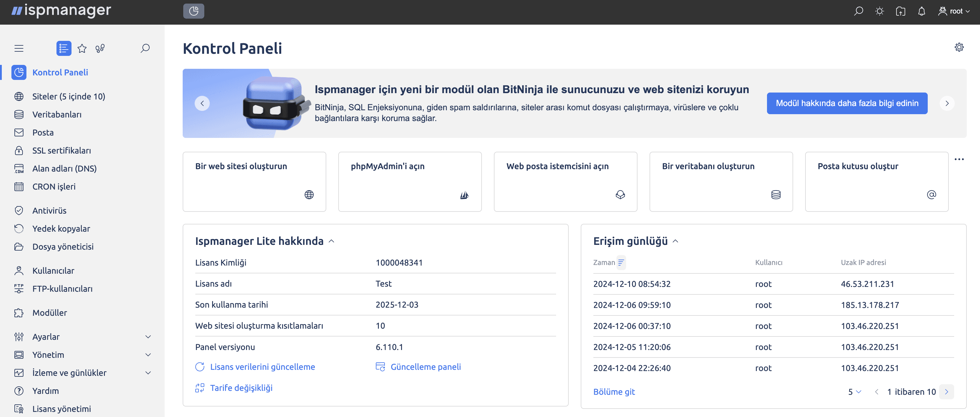Screen dimensions: 980x417
Task: Collapse Erişim günlüğü panel
Action: point(676,241)
